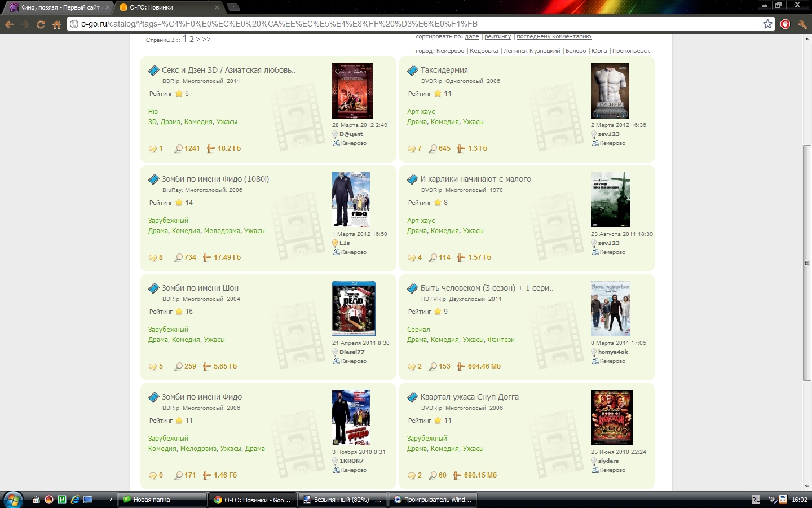Viewport: 812px width, 508px height.
Task: Filter by city Прокопьевск
Action: pyautogui.click(x=631, y=51)
